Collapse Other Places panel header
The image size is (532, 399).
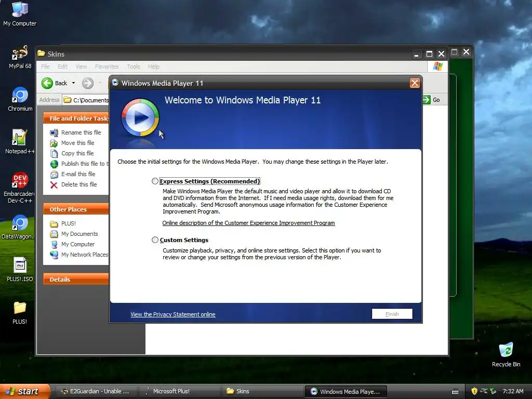(x=76, y=209)
